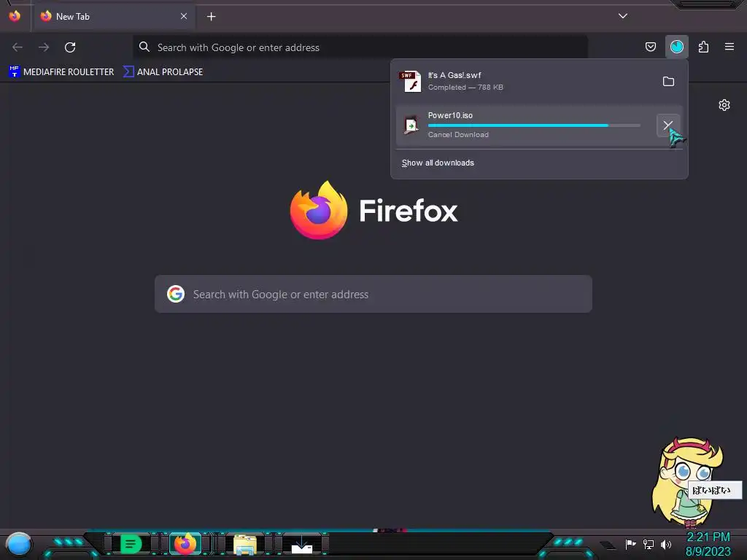Screen dimensions: 747x560
Task: Open the Firefox hamburger menu
Action: [729, 47]
